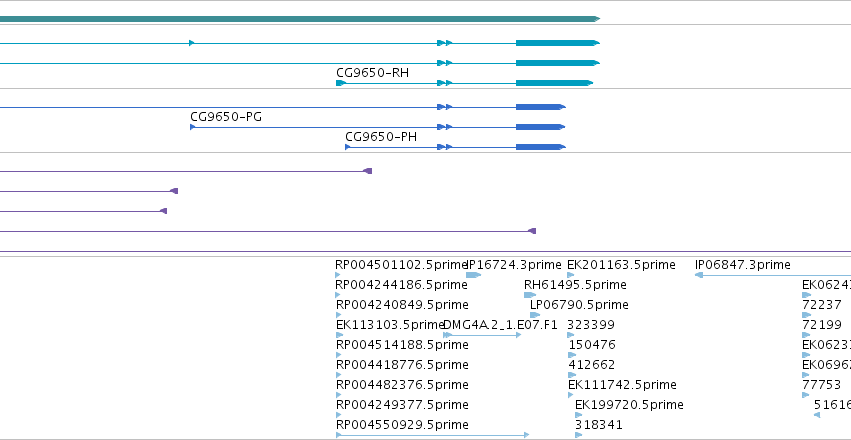Select the CG9650-PH protein label

[381, 137]
